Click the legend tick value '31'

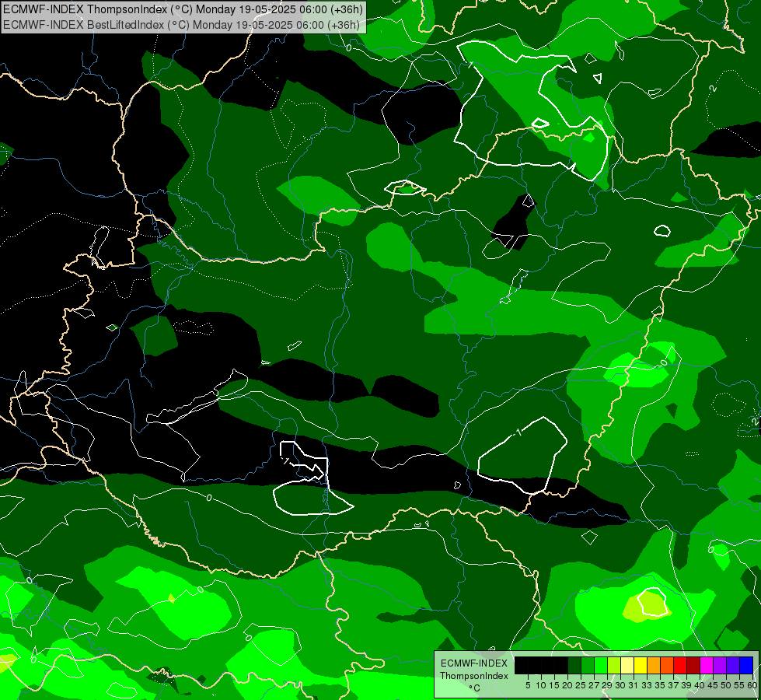[x=634, y=685]
